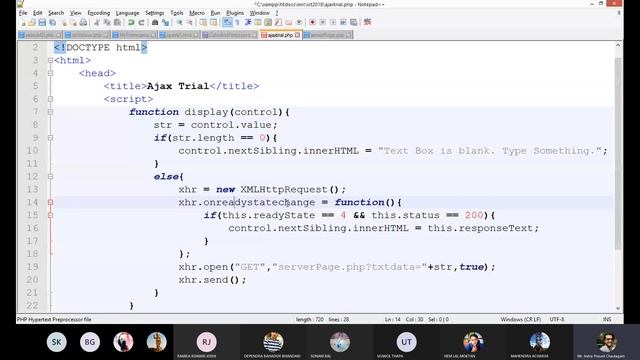The image size is (640, 360).
Task: Click the Paste toolbar icon
Action: (x=117, y=22)
